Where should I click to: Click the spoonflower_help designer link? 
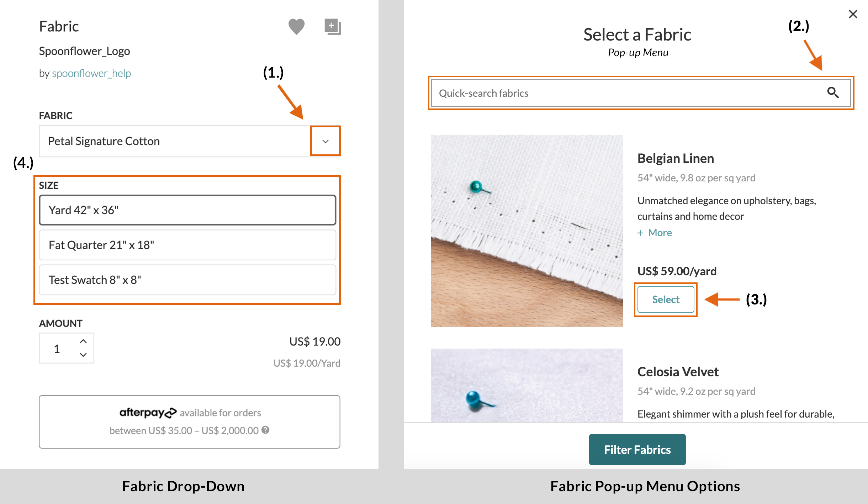(x=91, y=73)
